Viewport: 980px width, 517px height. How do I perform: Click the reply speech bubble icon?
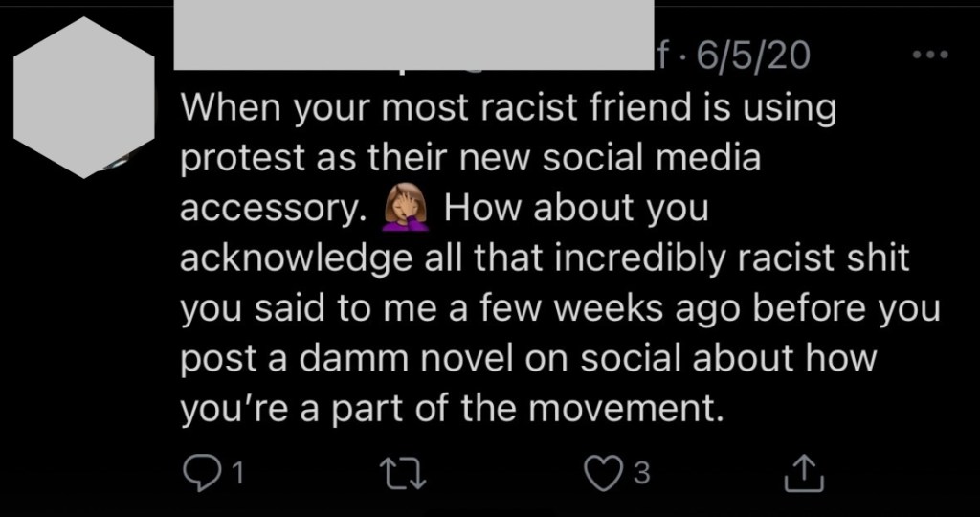200,472
